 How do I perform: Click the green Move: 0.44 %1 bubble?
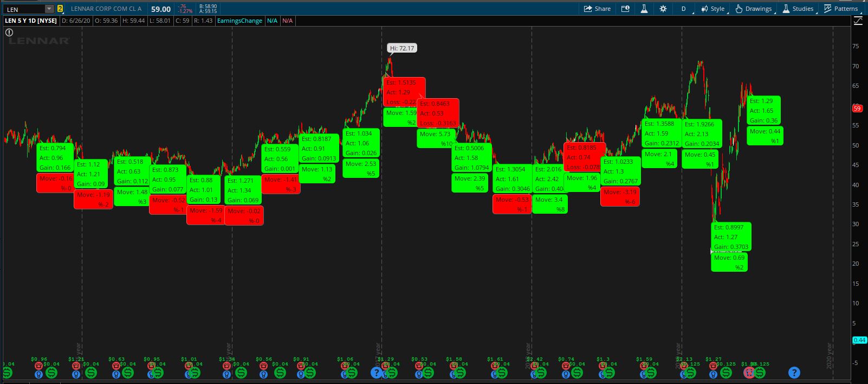pos(765,136)
